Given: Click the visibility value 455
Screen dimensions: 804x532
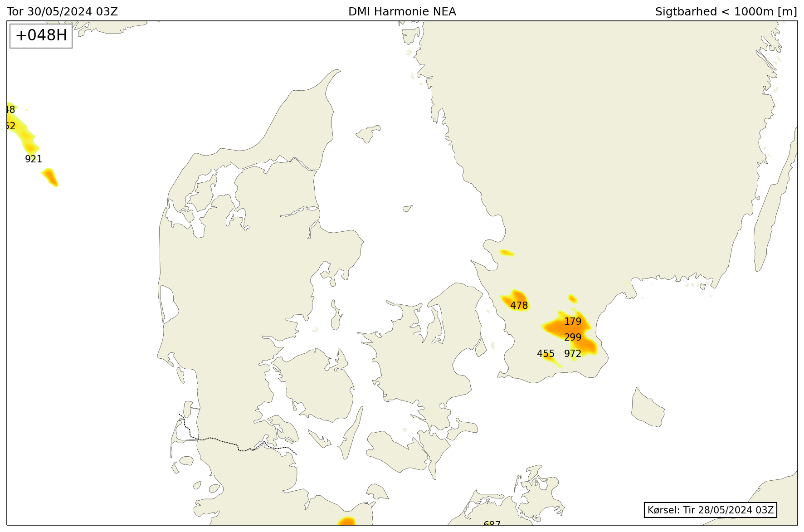Looking at the screenshot, I should click(546, 354).
